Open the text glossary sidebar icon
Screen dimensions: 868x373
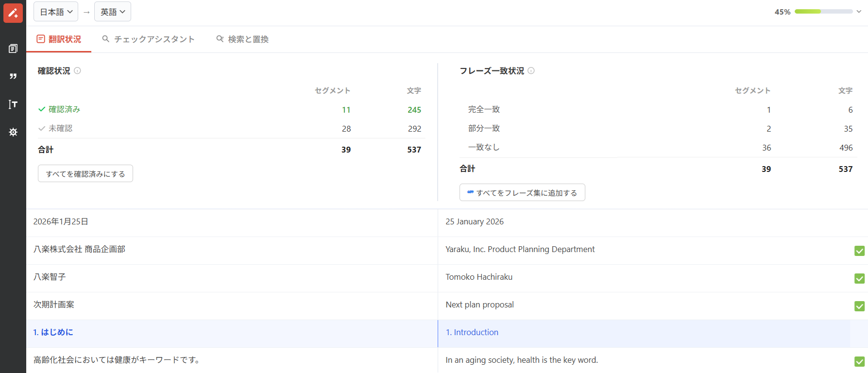(13, 104)
